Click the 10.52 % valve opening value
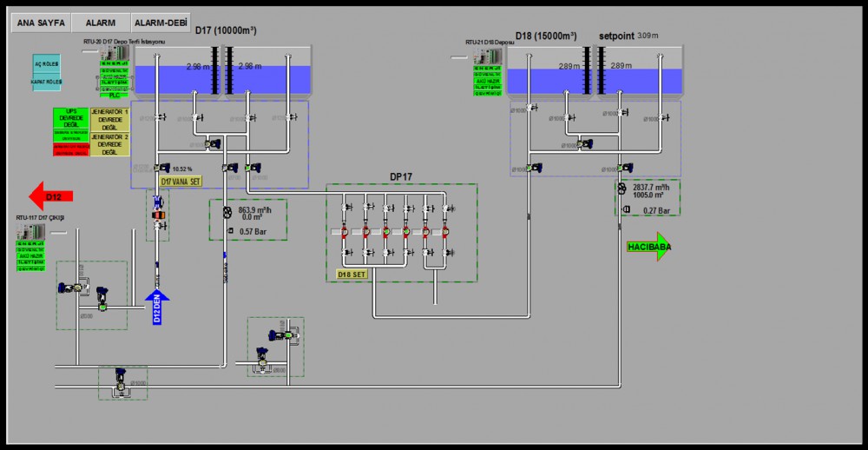The image size is (868, 450). coord(182,169)
